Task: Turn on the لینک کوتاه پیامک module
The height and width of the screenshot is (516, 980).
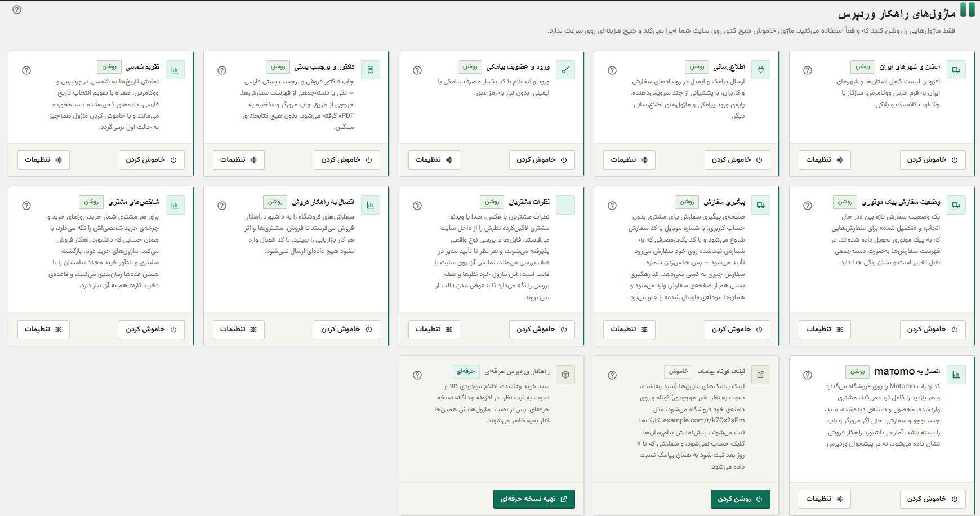Action: click(741, 499)
